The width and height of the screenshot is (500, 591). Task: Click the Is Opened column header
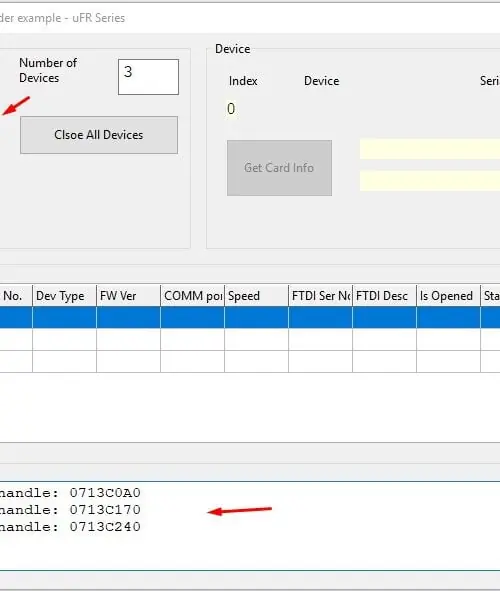[x=449, y=296]
